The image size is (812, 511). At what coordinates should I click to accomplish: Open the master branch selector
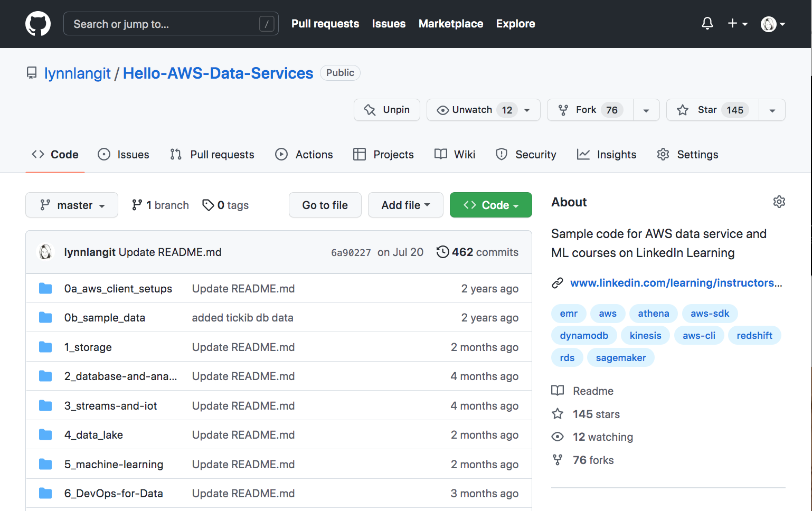pos(71,205)
